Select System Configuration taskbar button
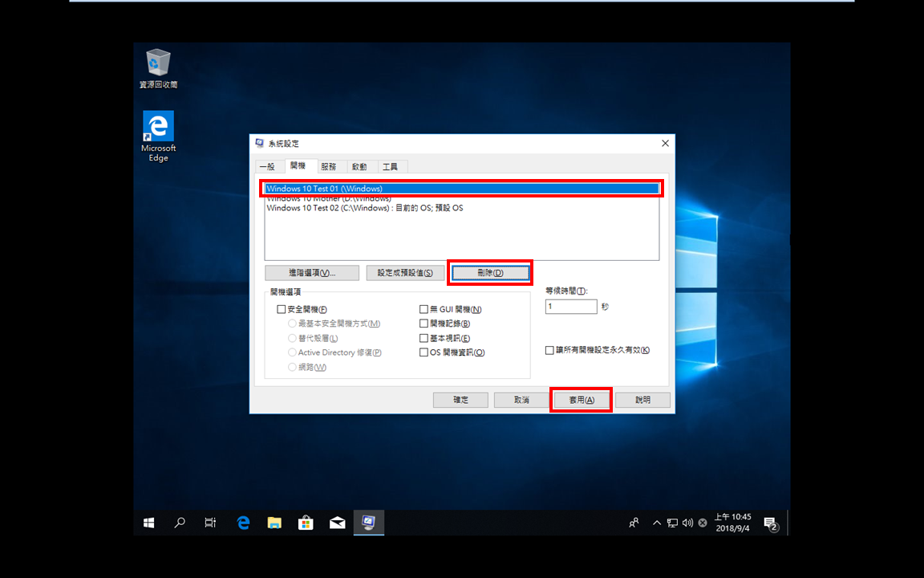 pos(369,523)
